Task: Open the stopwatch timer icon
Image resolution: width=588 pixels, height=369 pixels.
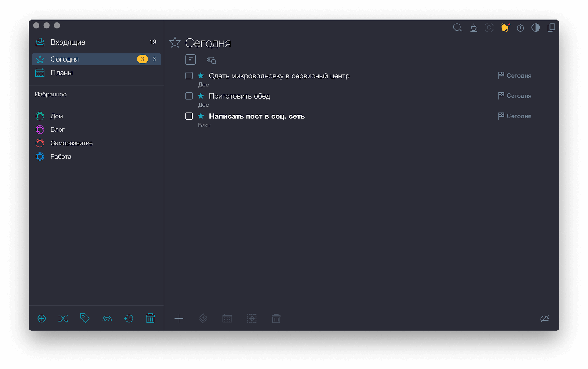Action: coord(520,28)
